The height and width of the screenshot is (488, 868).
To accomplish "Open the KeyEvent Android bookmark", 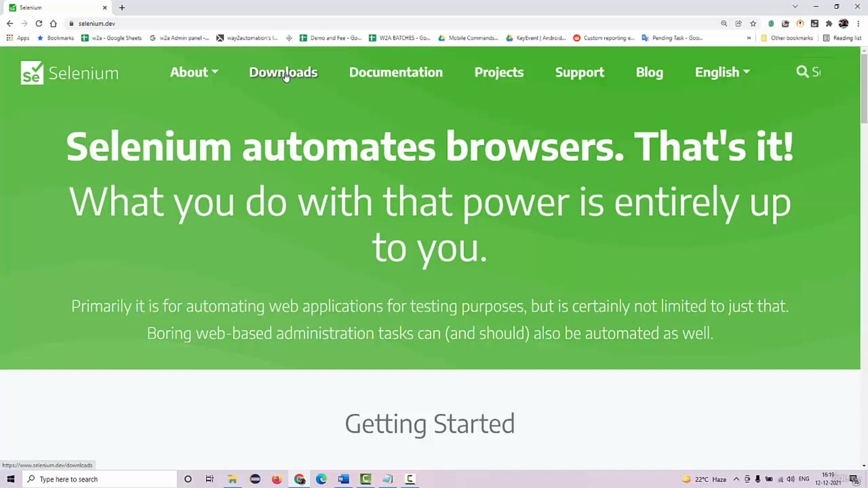I will [536, 38].
